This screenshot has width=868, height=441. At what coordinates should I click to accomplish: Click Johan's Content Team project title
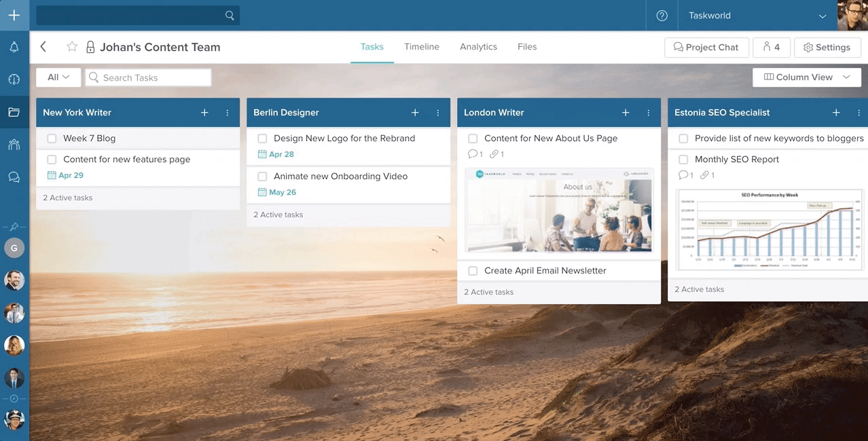pos(160,47)
